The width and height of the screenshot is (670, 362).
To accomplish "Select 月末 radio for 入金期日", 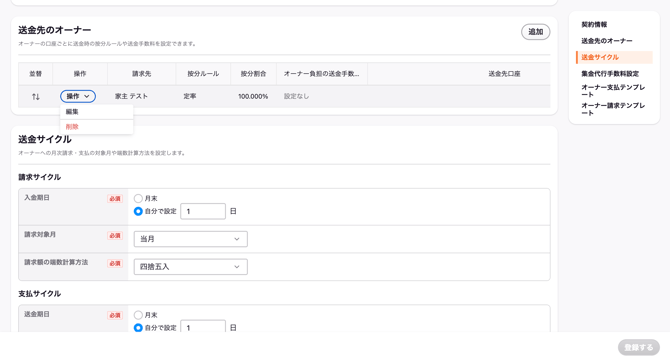I will [138, 198].
